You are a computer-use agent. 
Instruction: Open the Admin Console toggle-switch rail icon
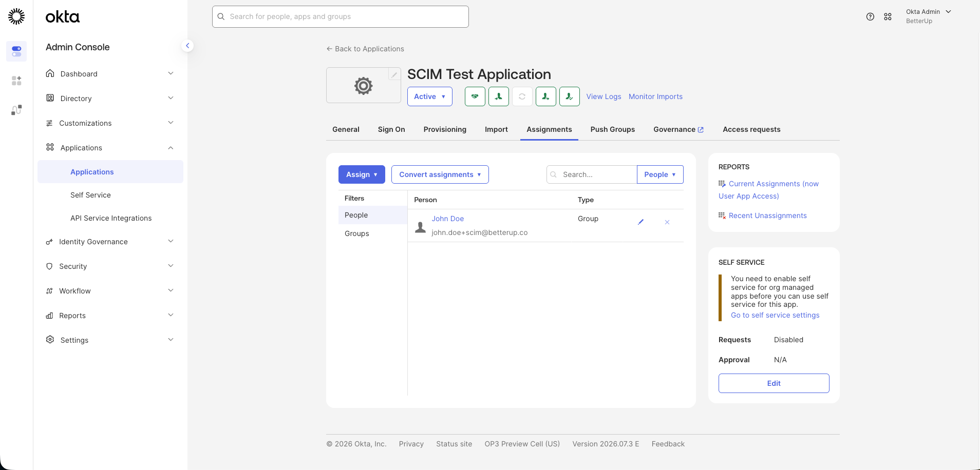pos(16,51)
